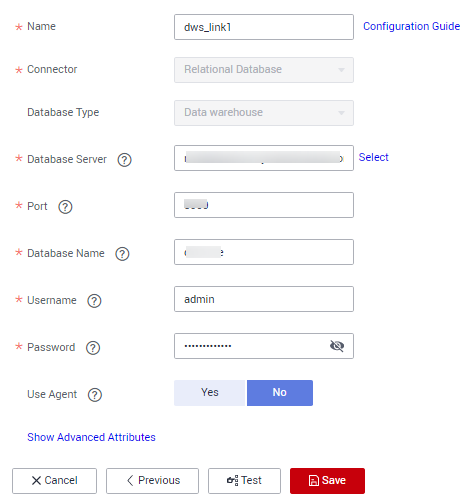Click the Name input field

(x=264, y=27)
